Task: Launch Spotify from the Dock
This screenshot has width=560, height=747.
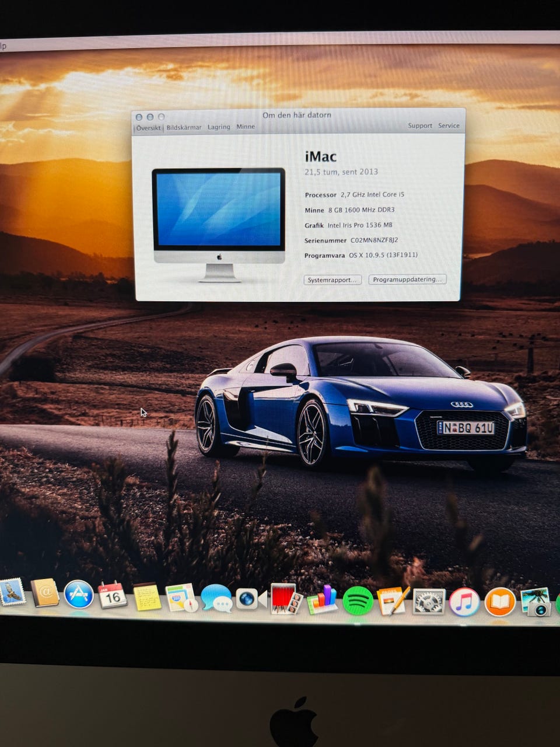Action: point(358,601)
